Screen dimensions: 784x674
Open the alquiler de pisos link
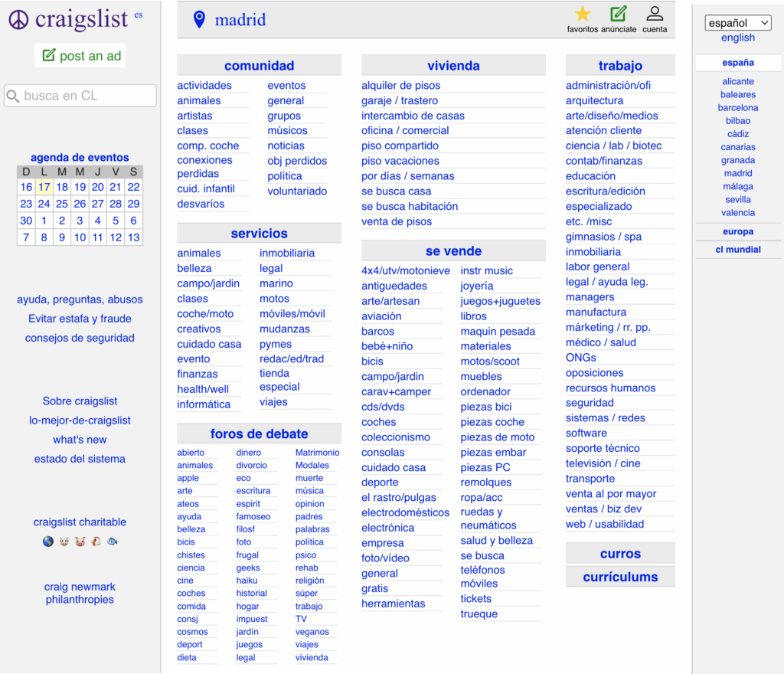pos(400,86)
